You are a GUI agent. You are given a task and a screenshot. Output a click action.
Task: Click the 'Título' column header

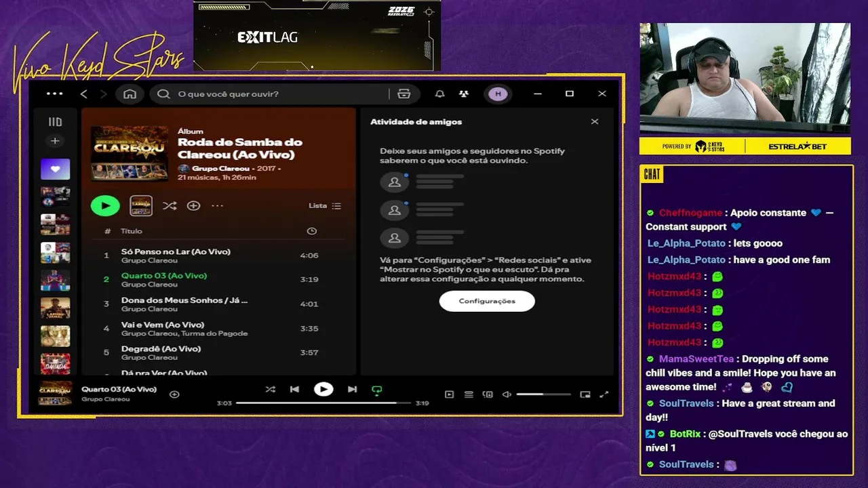click(131, 231)
